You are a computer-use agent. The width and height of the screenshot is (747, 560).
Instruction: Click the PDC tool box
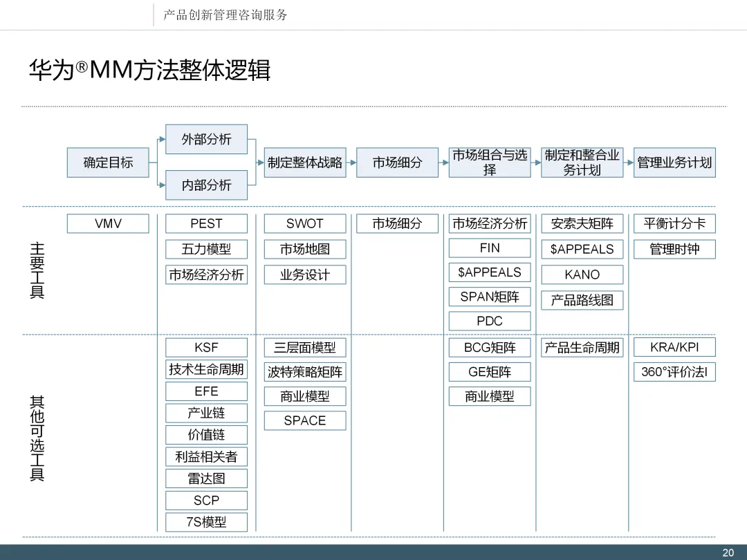(490, 321)
